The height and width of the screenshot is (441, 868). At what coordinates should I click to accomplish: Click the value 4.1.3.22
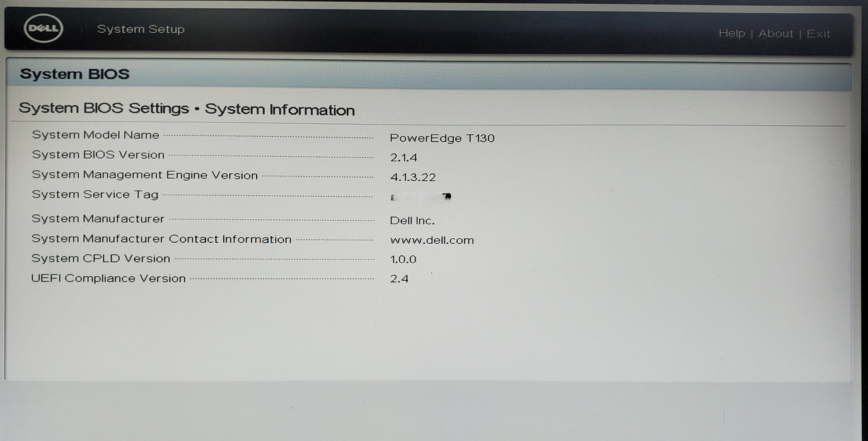[x=413, y=178]
